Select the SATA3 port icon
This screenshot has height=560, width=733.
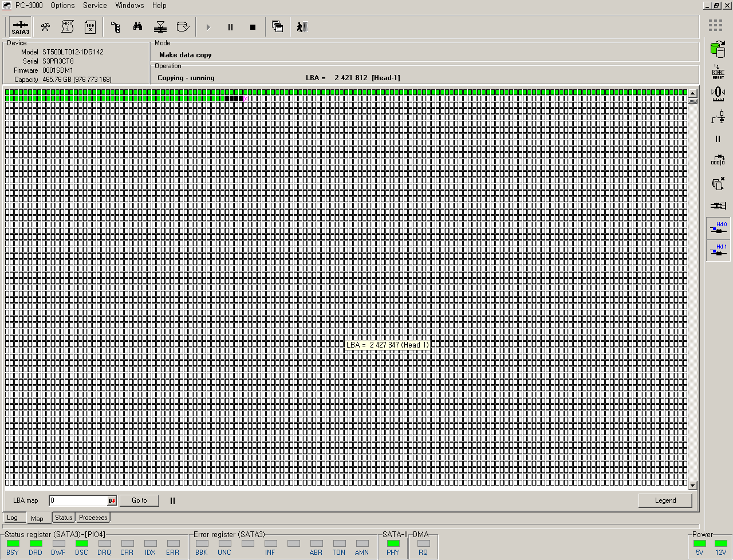point(19,26)
